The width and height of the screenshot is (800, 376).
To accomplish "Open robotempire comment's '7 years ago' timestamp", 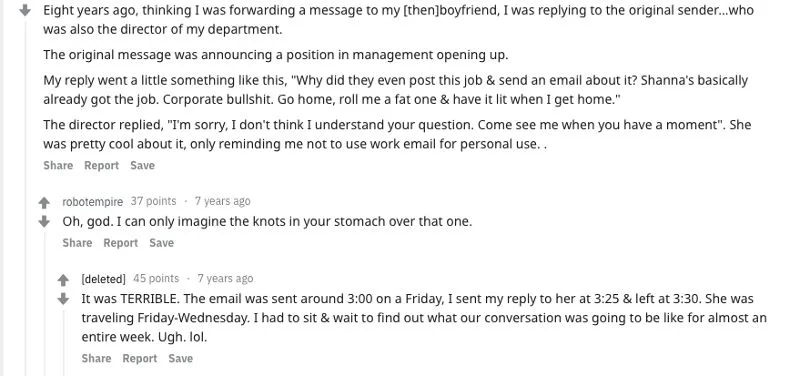I will tap(222, 201).
